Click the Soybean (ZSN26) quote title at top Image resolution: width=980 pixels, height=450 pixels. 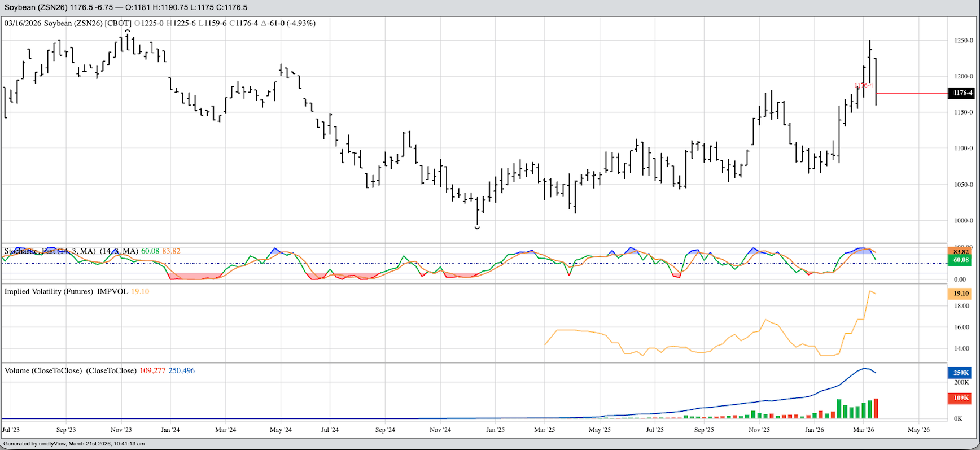(126, 7)
